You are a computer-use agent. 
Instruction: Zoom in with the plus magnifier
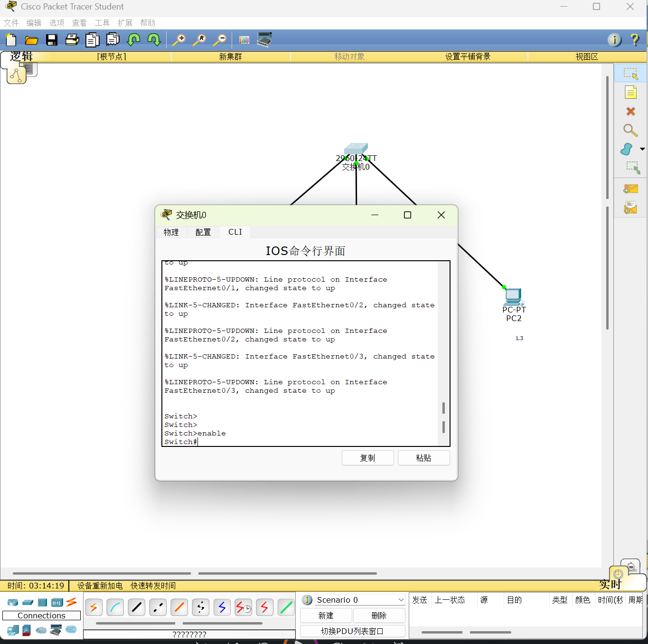pos(179,40)
